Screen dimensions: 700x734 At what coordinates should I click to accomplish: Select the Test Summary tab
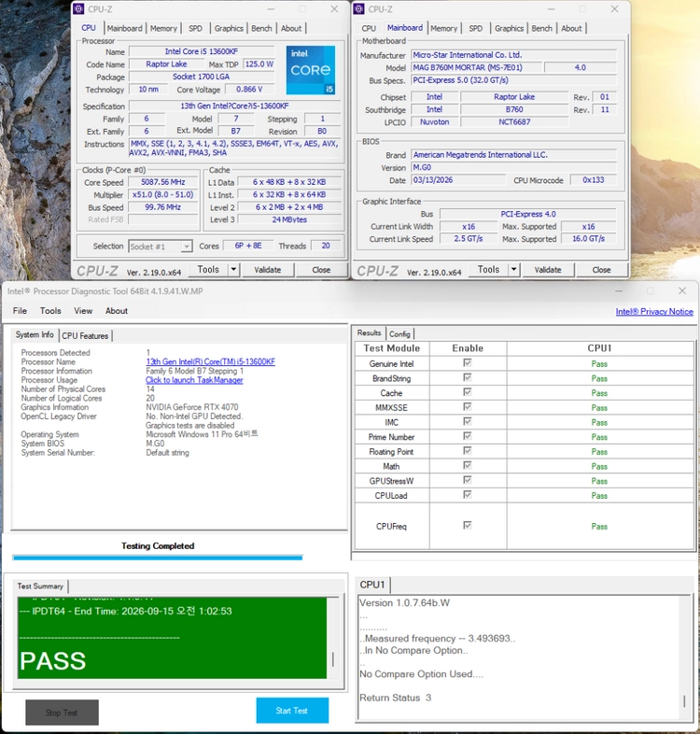pyautogui.click(x=40, y=586)
